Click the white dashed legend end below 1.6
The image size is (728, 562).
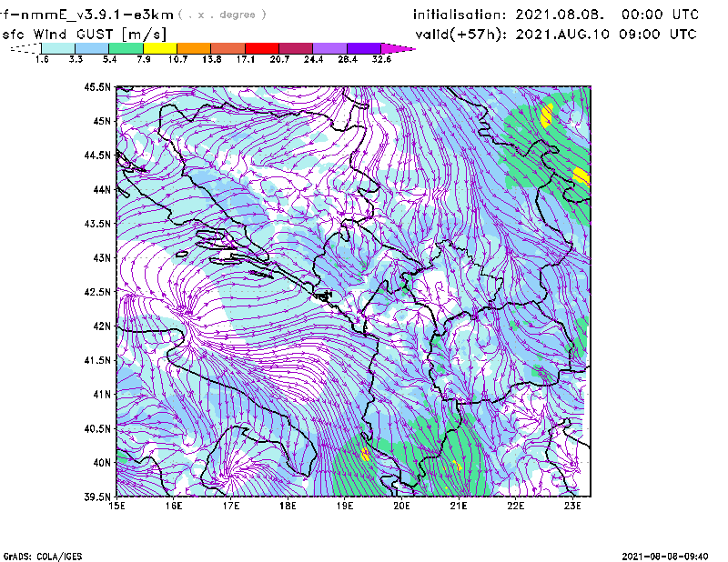[25, 48]
